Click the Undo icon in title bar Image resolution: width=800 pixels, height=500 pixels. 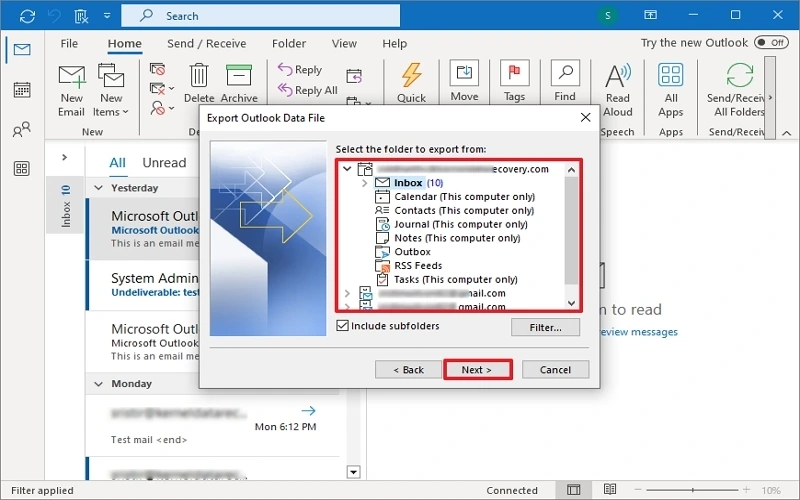click(54, 16)
